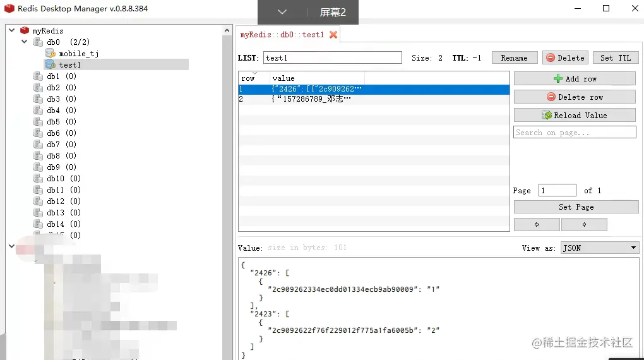Click the db9 database icon
644x360 pixels.
tap(38, 167)
